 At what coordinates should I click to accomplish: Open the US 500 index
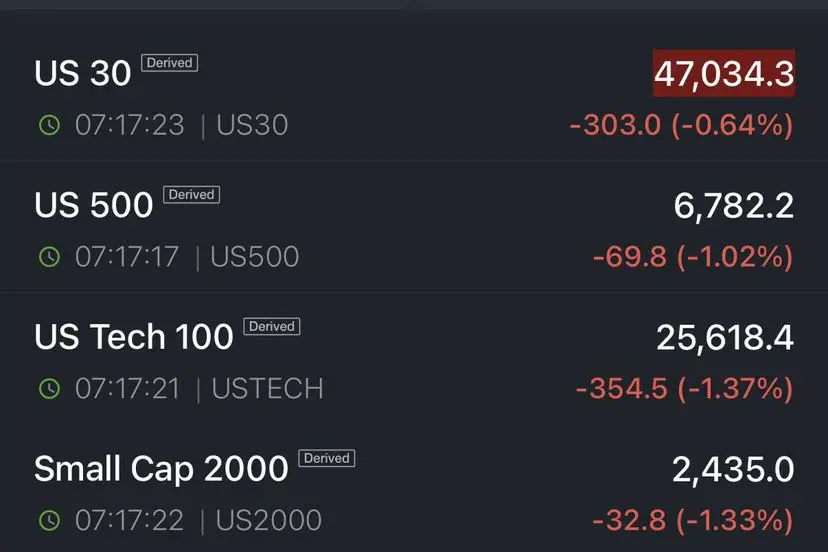[94, 205]
